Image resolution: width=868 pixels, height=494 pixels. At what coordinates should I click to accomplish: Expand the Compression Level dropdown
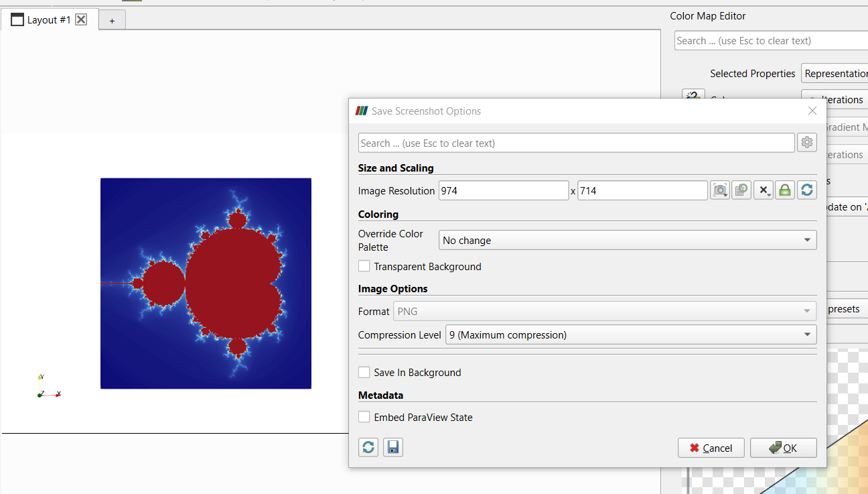click(630, 334)
